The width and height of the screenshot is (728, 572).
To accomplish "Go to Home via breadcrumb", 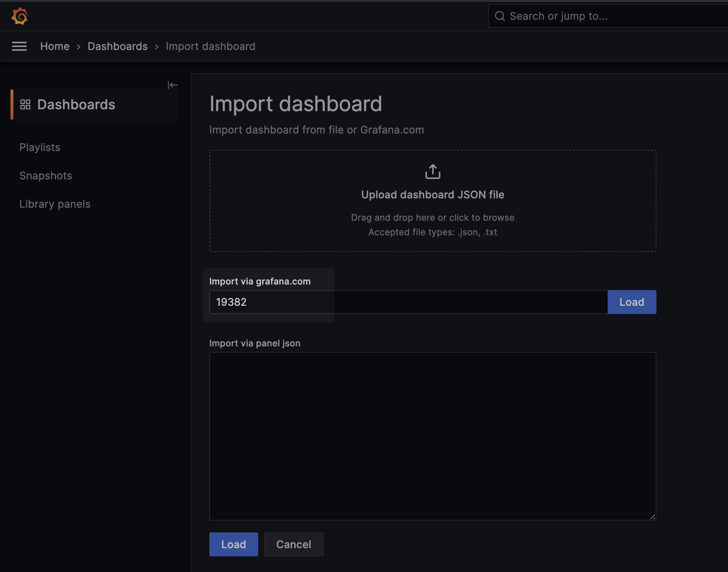I will (x=55, y=46).
